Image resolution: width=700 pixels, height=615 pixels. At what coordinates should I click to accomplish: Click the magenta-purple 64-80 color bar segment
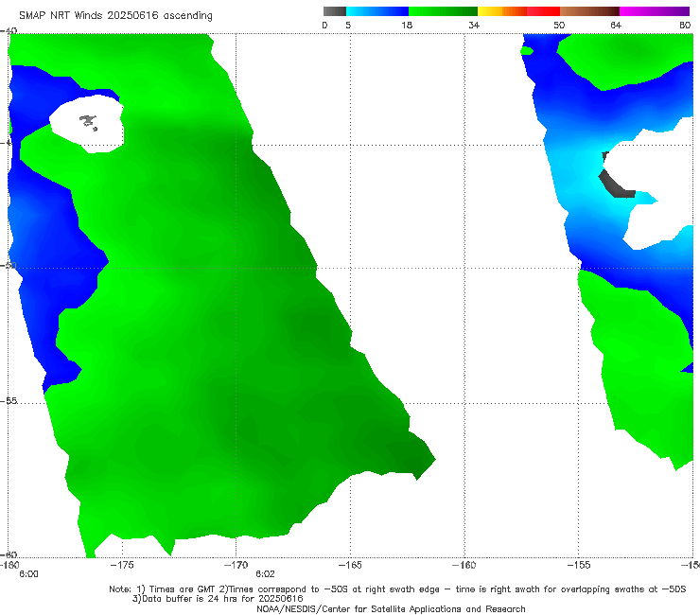[x=655, y=11]
